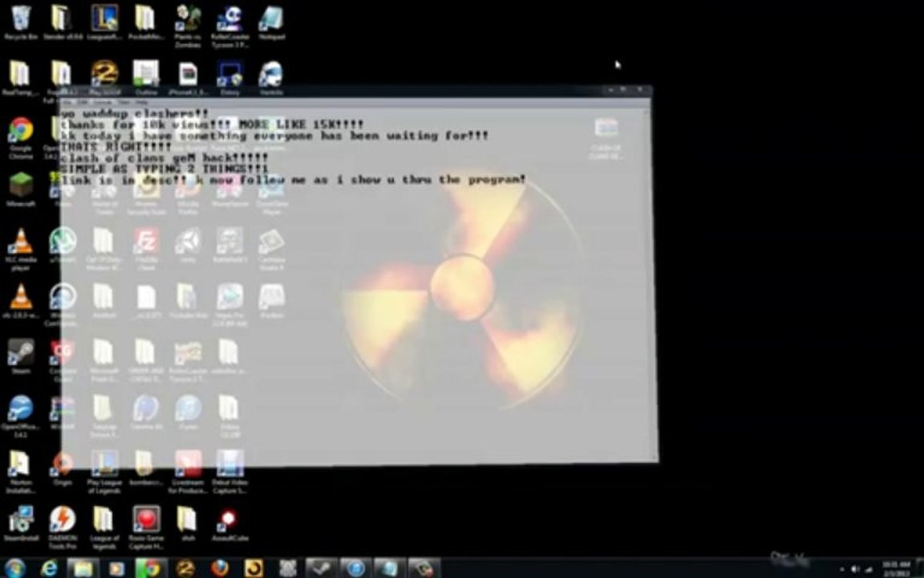Close the Notepad window

click(640, 90)
